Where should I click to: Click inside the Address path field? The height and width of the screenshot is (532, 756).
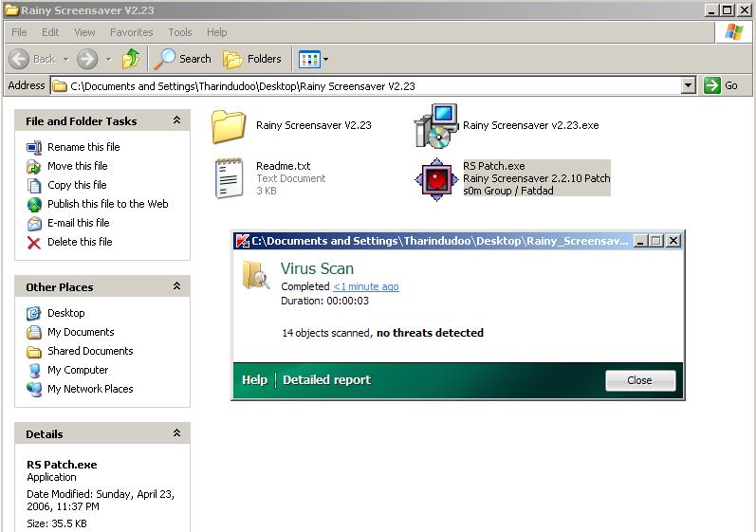[x=366, y=85]
